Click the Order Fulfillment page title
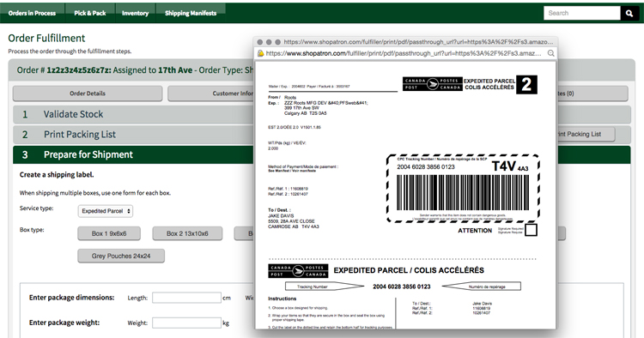 pos(46,38)
